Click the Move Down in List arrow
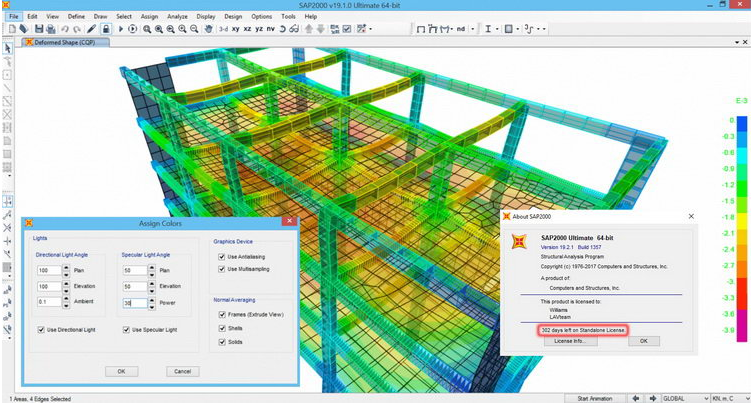Image resolution: width=751 pixels, height=409 pixels. 320,29
